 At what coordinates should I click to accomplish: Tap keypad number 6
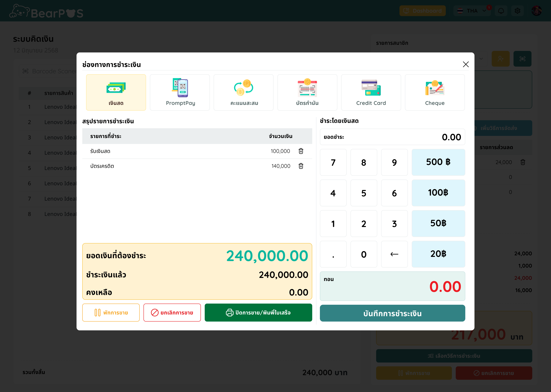pyautogui.click(x=395, y=193)
